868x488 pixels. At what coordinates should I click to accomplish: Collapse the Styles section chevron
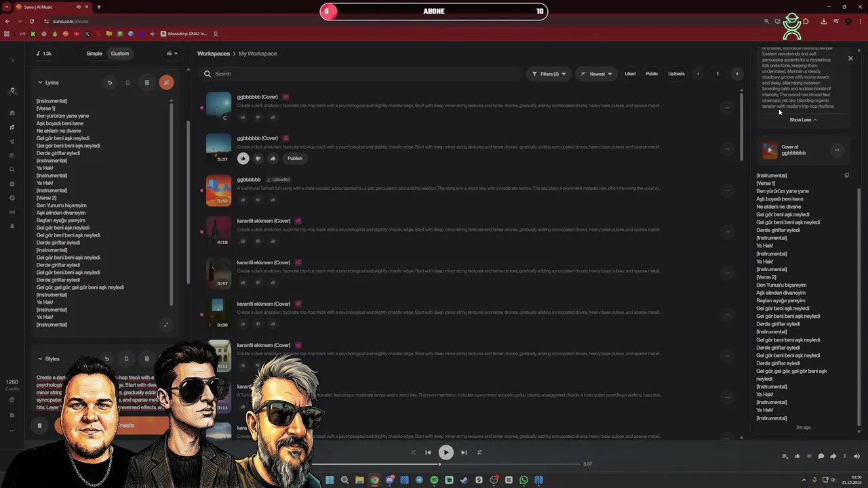click(x=40, y=359)
